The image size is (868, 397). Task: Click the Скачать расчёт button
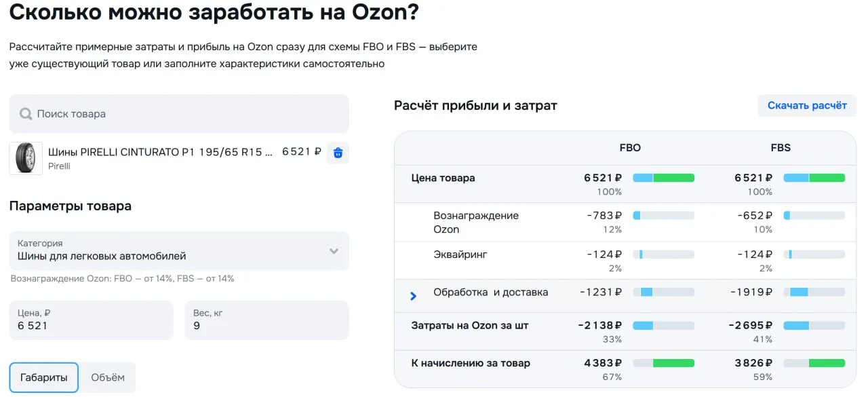click(807, 105)
